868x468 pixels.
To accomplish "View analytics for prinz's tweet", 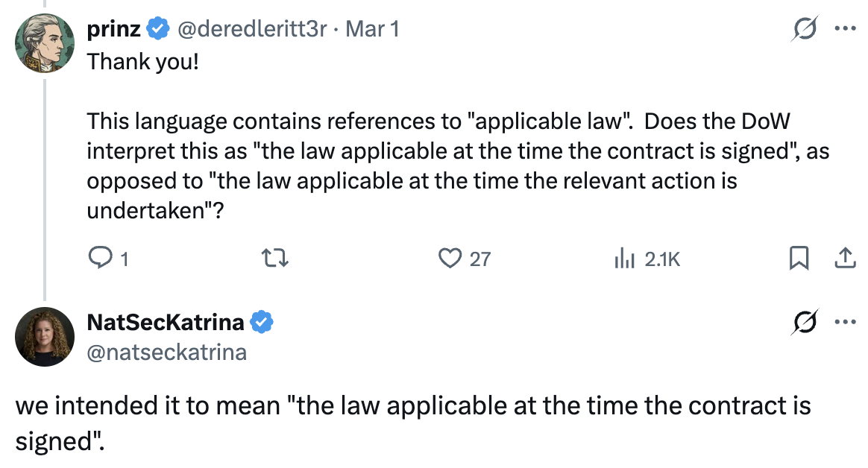I will pos(623,259).
